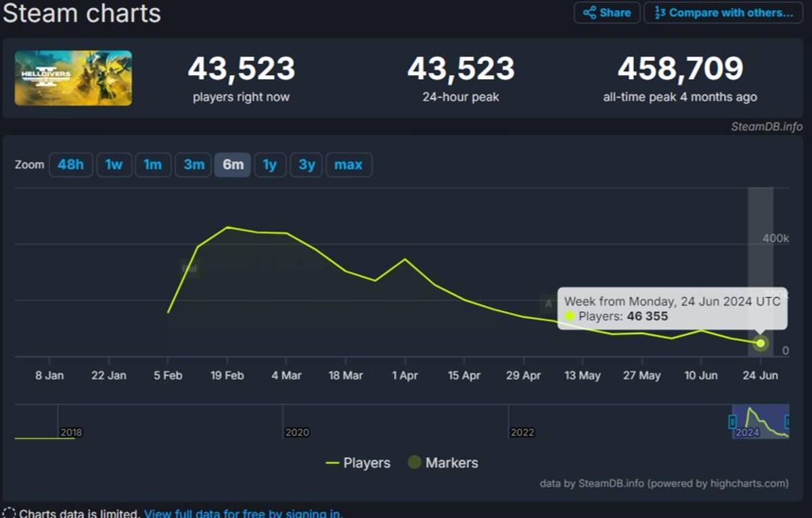The image size is (812, 518).
Task: Click the 458,709 all-time peak figure
Action: [x=680, y=68]
